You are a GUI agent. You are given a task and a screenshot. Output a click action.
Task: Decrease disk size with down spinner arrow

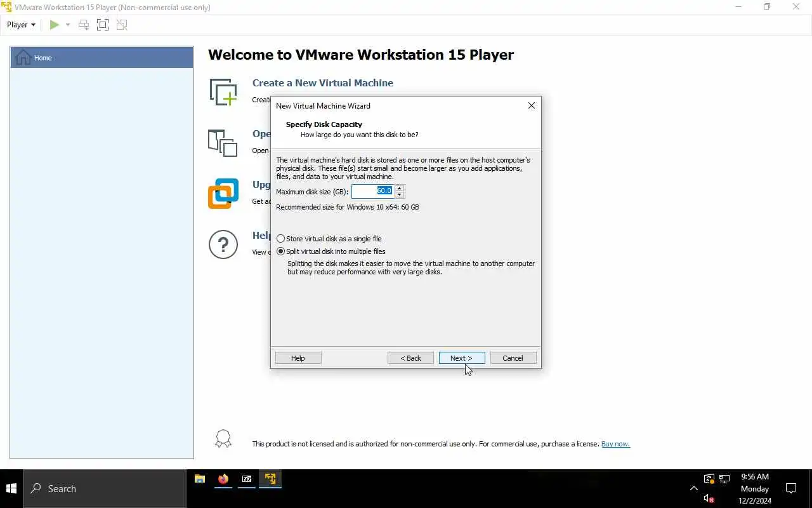[399, 194]
